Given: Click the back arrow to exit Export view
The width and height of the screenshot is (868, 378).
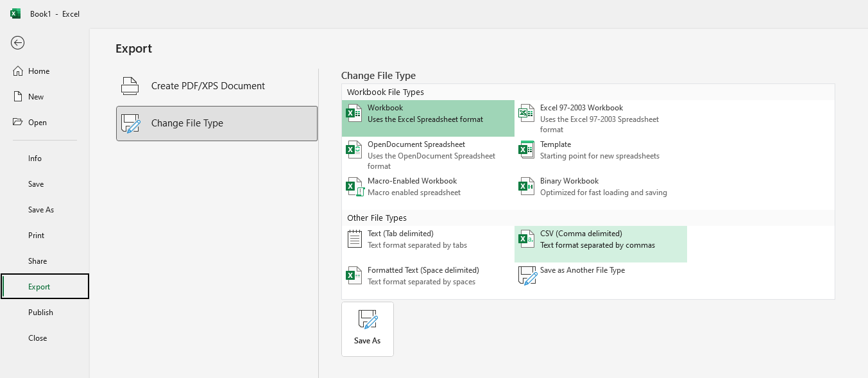Looking at the screenshot, I should click(x=17, y=42).
